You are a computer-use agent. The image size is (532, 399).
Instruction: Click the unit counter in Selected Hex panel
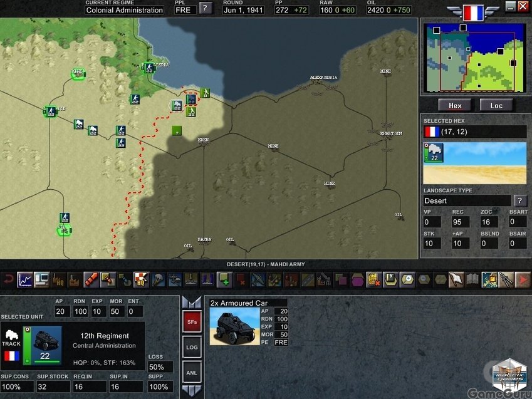coord(433,152)
